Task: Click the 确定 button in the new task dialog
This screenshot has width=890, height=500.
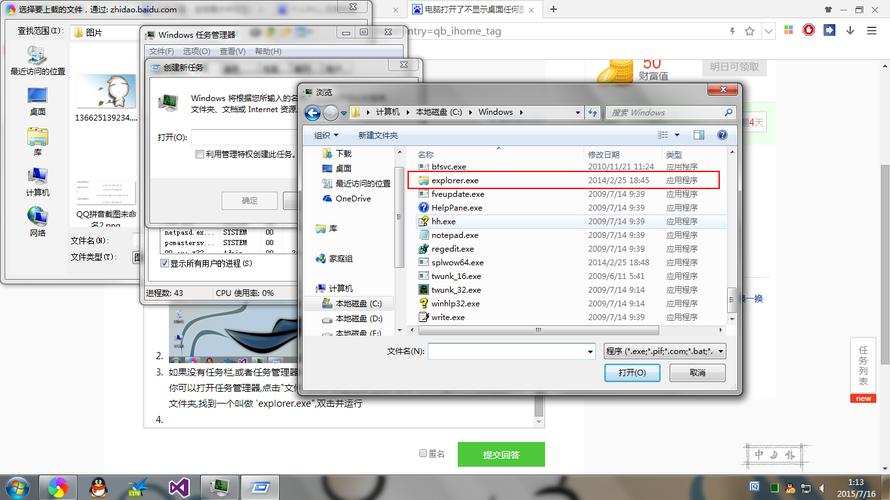Action: click(x=250, y=200)
